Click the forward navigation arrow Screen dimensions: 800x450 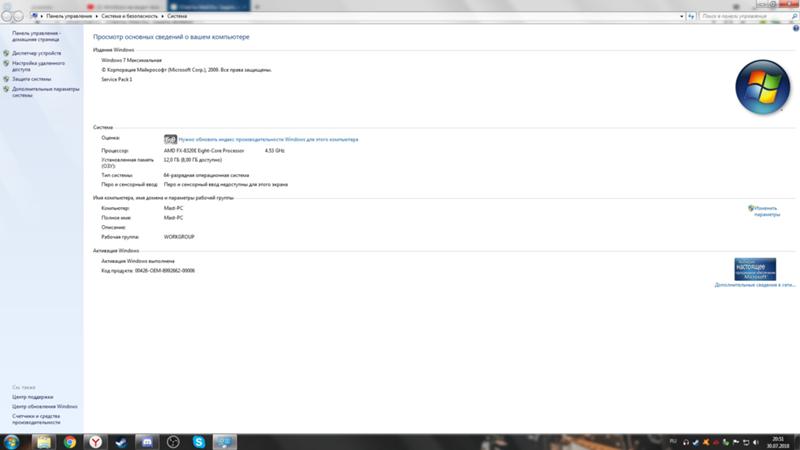click(x=18, y=16)
